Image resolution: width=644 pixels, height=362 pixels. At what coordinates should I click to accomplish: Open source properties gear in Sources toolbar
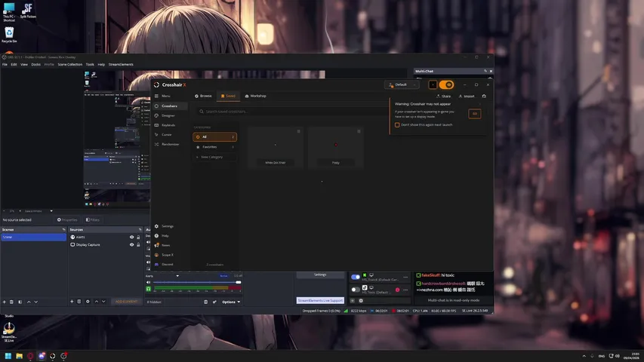click(x=88, y=302)
